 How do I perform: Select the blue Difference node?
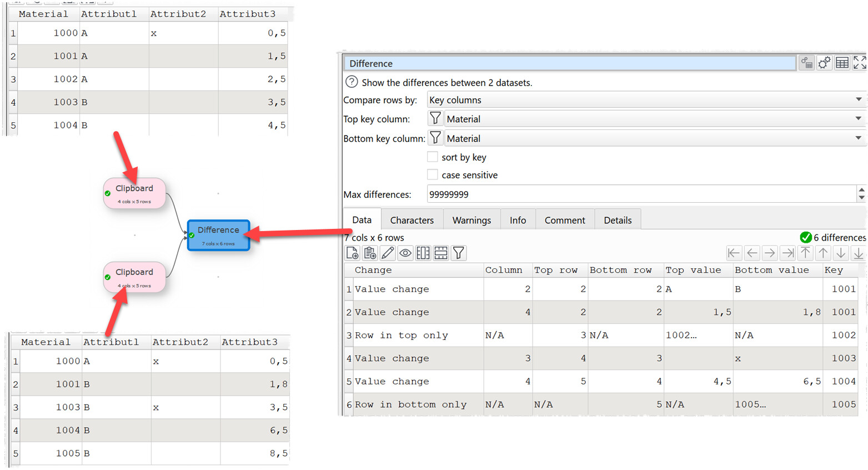[218, 235]
